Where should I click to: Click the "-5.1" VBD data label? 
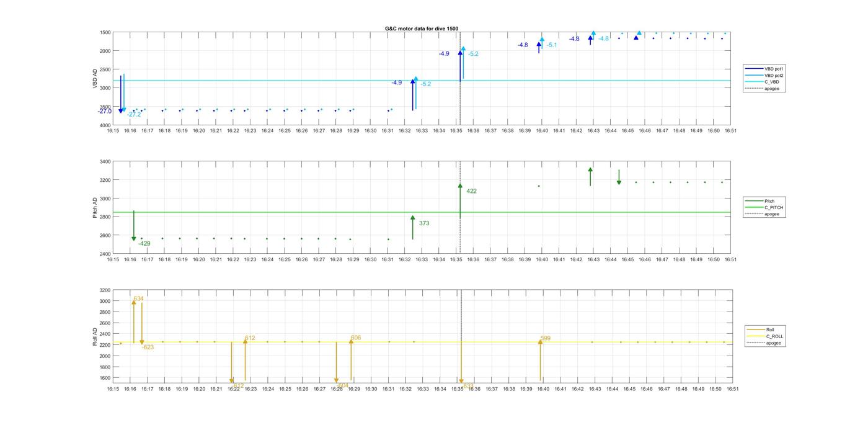(552, 45)
